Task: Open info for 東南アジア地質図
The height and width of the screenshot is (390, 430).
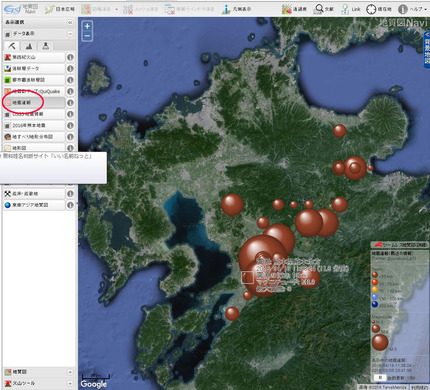Action: coord(70,205)
